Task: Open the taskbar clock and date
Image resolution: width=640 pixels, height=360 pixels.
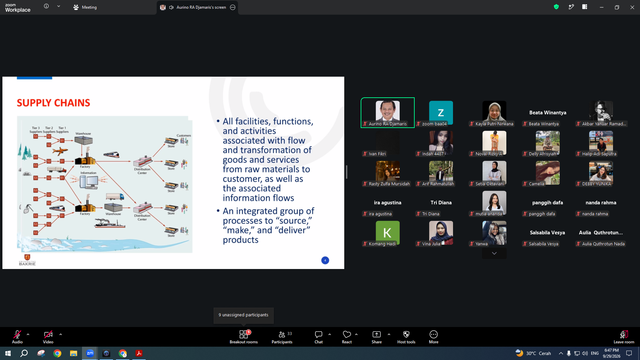Action: 611,353
